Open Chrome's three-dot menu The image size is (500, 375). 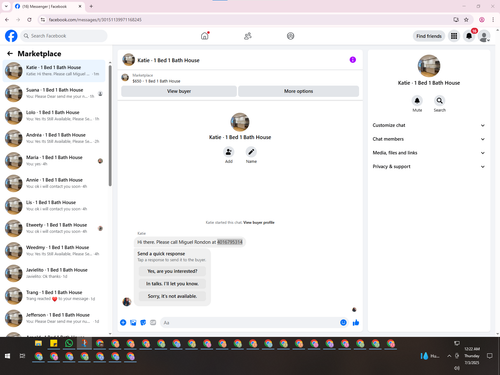[x=493, y=20]
